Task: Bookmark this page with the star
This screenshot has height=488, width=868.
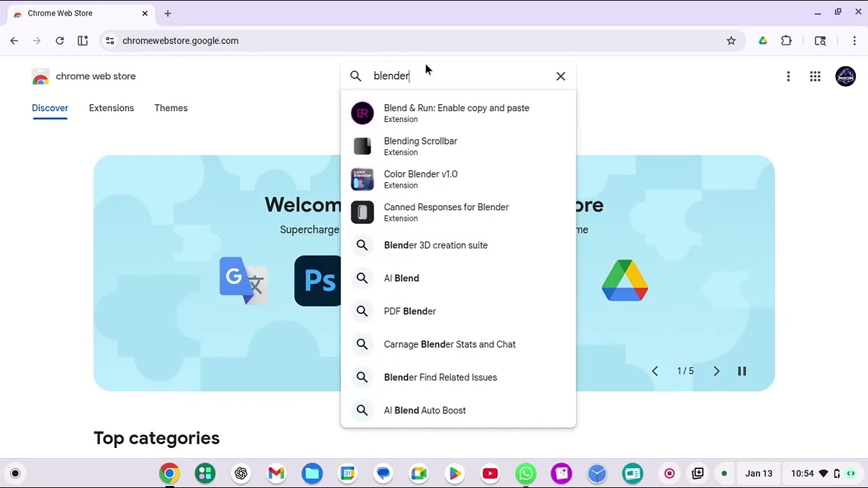Action: pos(731,41)
